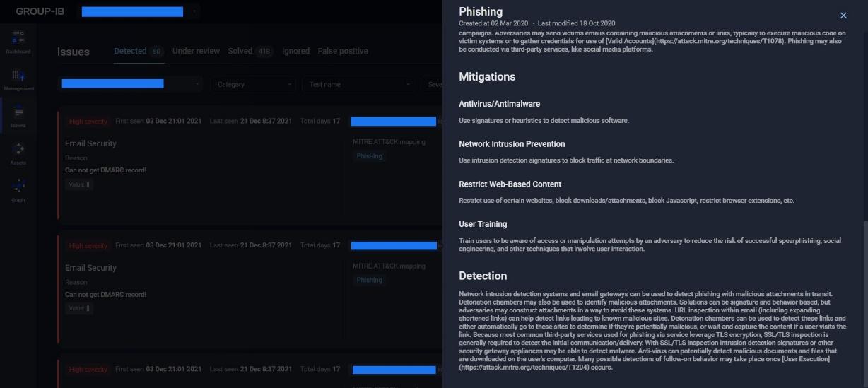Open the Graph view icon
Image resolution: width=868 pixels, height=388 pixels.
click(x=18, y=189)
